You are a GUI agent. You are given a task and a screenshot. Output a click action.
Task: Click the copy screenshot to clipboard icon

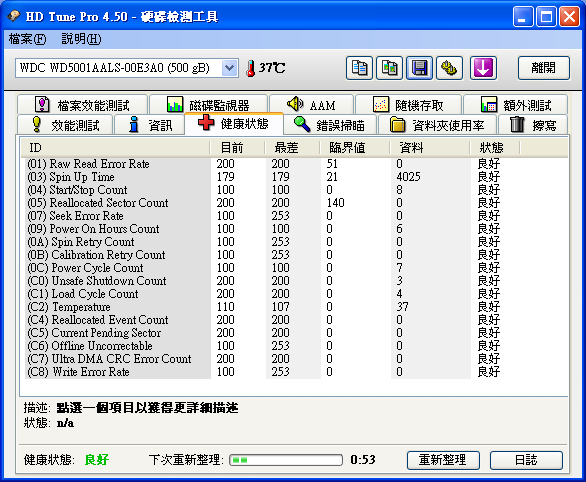tap(389, 68)
